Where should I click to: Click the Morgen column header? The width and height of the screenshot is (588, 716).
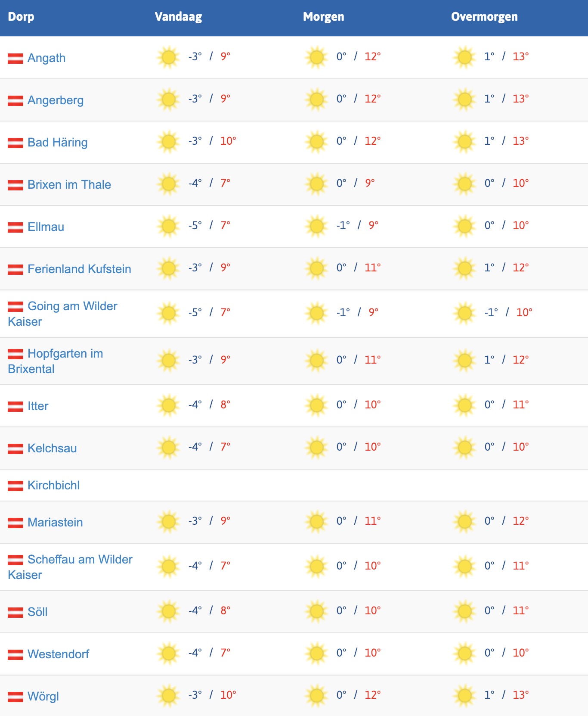tap(323, 17)
